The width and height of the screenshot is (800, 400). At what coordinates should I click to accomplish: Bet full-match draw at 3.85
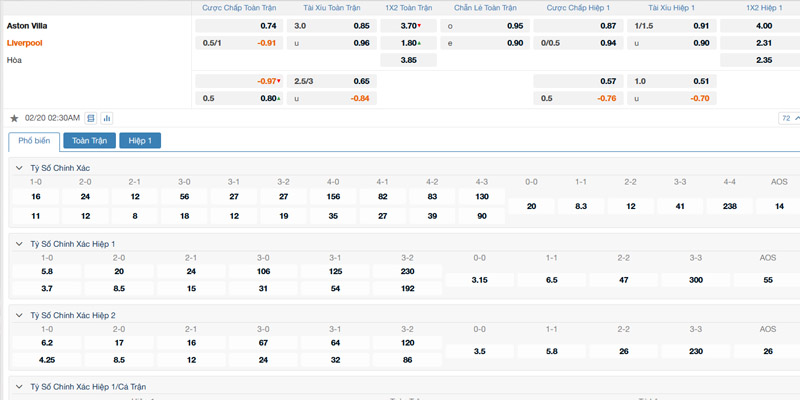coord(409,60)
